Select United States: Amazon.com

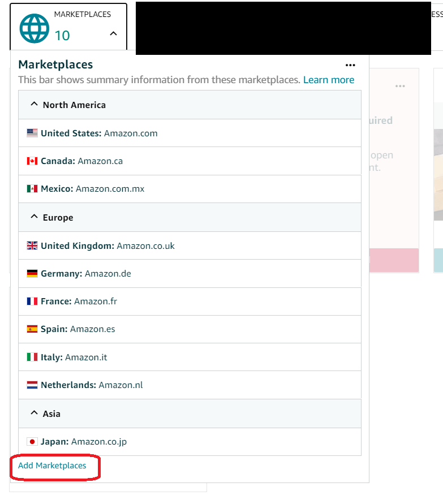(190, 133)
